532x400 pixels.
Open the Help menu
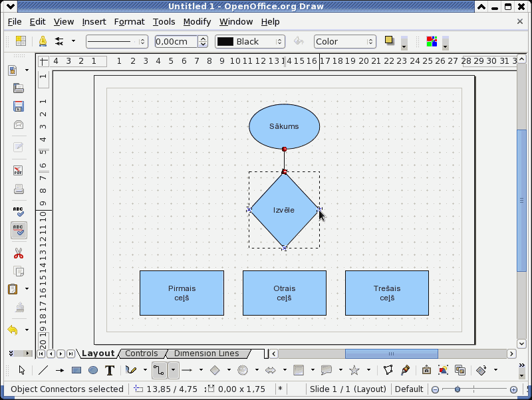270,22
